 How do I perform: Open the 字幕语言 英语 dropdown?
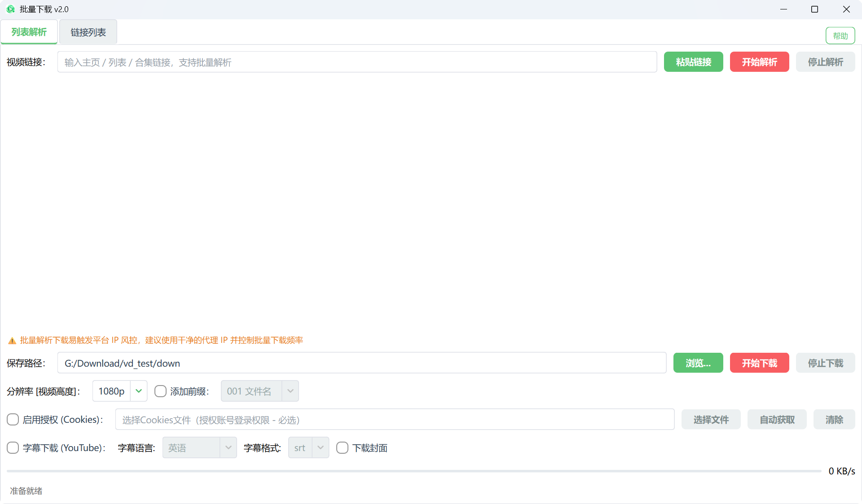point(199,448)
